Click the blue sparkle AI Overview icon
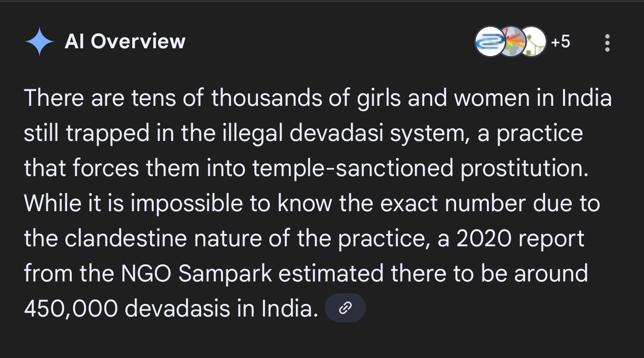The image size is (644, 358). 39,42
